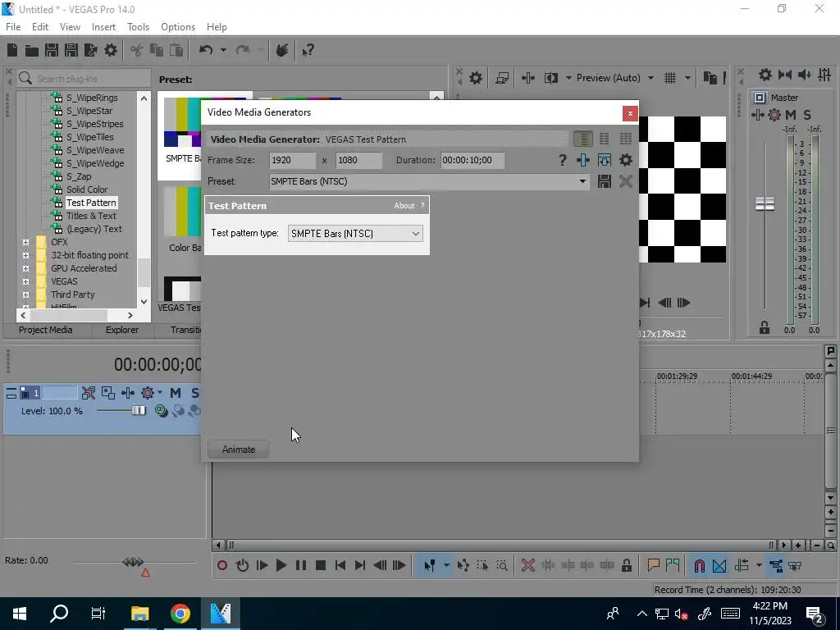Select Test Pattern in plug-in tree

point(91,203)
